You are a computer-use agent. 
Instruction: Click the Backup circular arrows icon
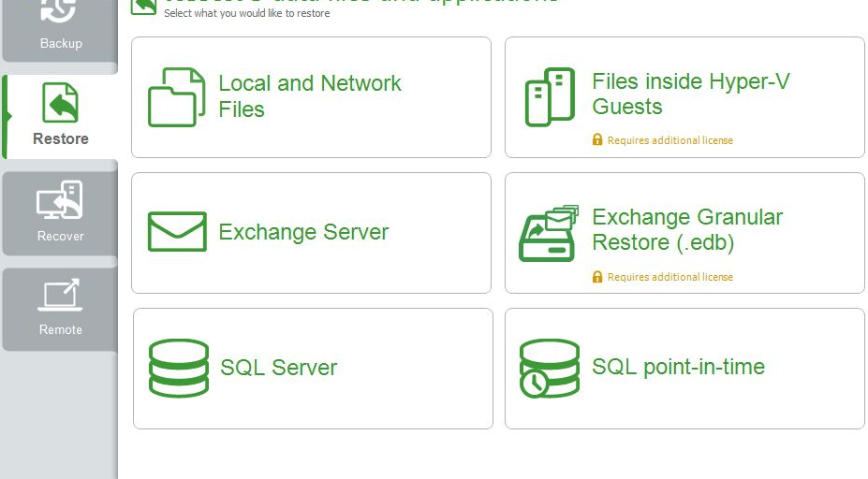(x=58, y=11)
